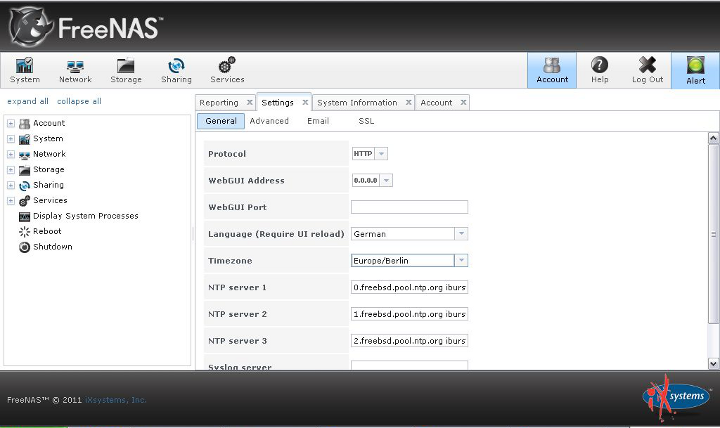This screenshot has width=720, height=428.
Task: Click the Language German text box
Action: coord(403,234)
